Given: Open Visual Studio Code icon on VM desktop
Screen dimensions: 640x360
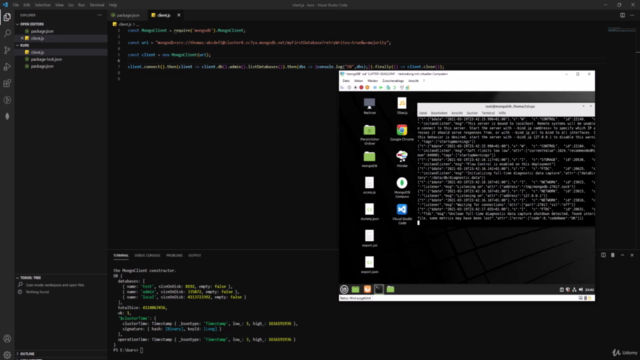Looking at the screenshot, I should tap(402, 214).
